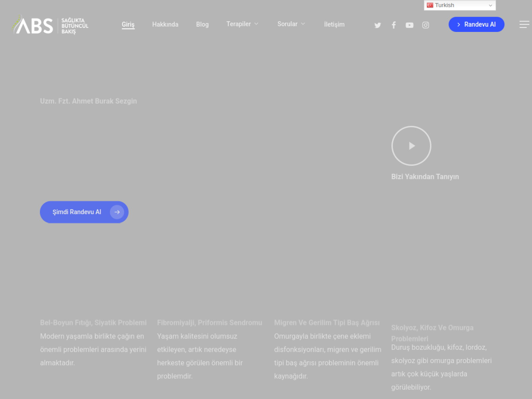Image resolution: width=532 pixels, height=399 pixels.
Task: Open the Blog page
Action: point(202,24)
